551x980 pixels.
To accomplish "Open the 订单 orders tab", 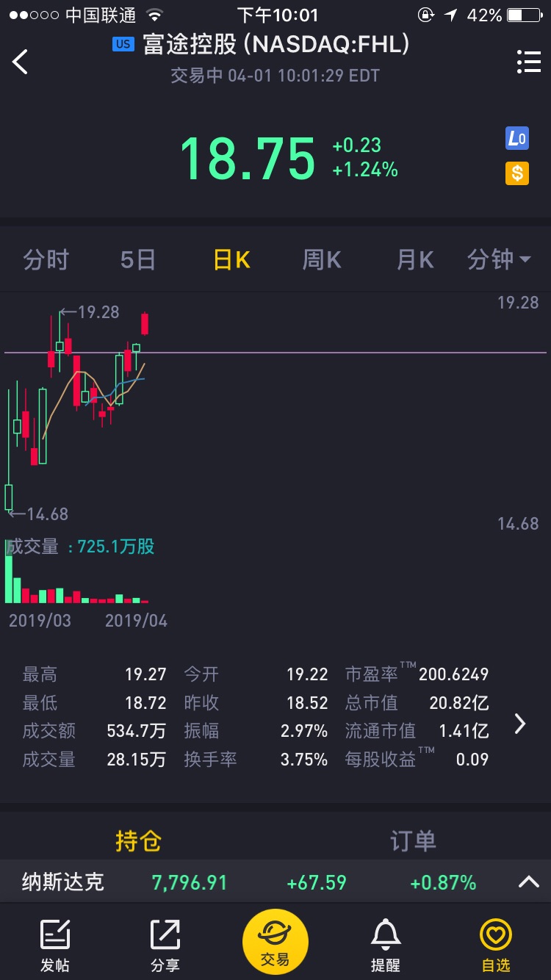I will (x=413, y=841).
